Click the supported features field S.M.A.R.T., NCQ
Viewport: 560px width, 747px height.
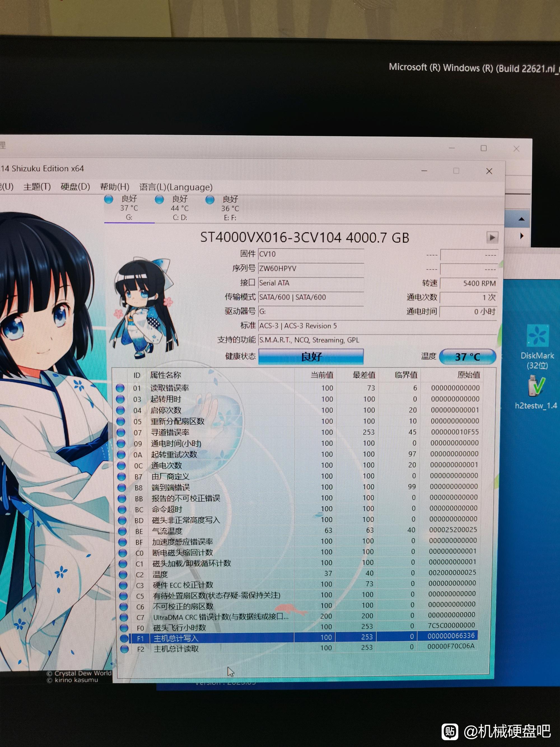pos(377,340)
